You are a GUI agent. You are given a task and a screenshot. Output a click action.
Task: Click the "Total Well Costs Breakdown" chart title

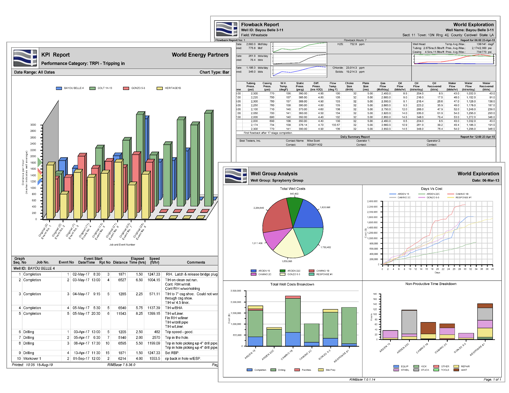pos(292,284)
